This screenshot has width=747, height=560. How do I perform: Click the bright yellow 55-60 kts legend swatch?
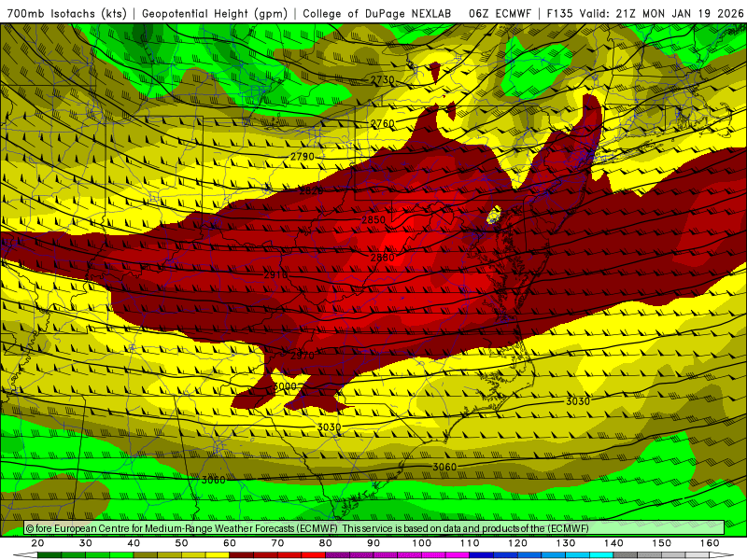pos(218,555)
